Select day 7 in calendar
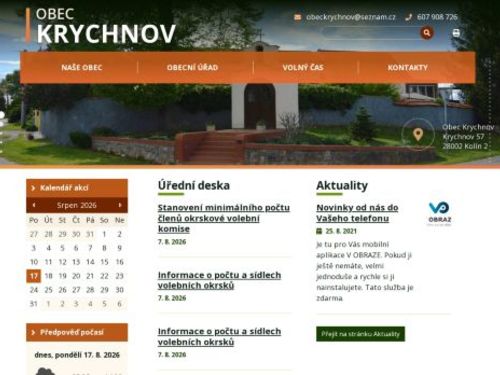500x375 pixels. 90,248
